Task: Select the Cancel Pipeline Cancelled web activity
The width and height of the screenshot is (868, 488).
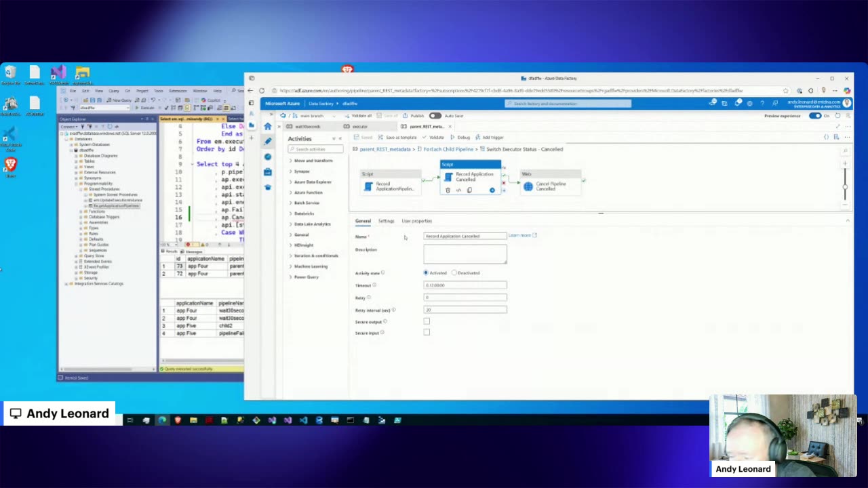Action: [x=551, y=184]
